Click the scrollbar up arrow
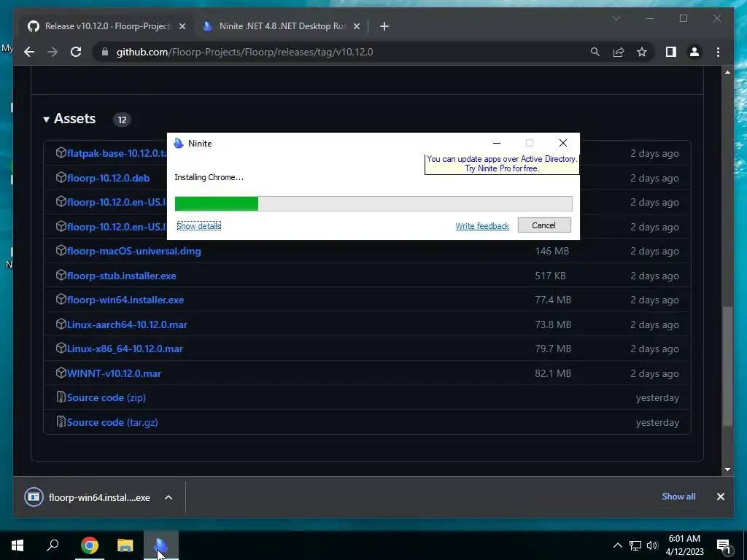This screenshot has width=747, height=560. 727,72
